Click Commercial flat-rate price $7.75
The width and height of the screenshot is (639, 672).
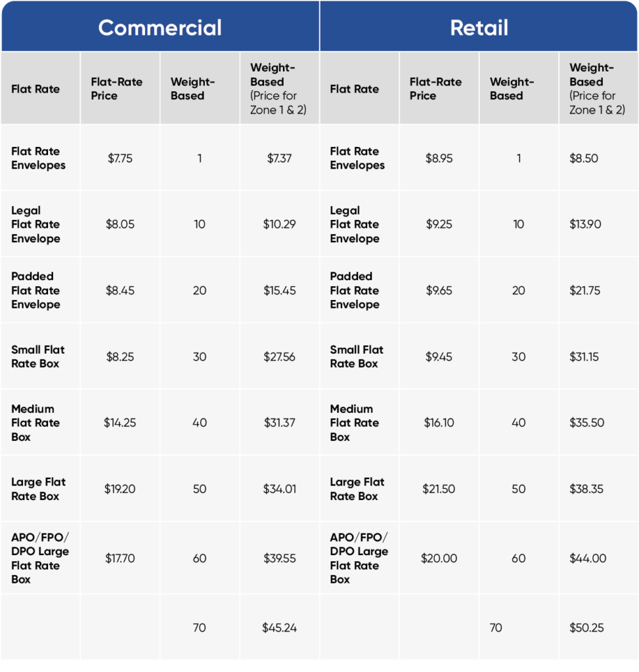click(120, 158)
